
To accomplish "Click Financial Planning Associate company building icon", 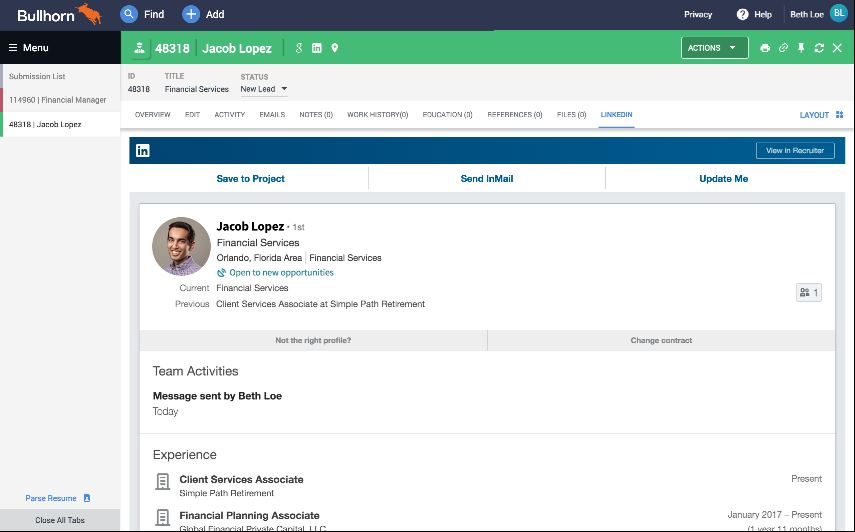I will tap(162, 517).
